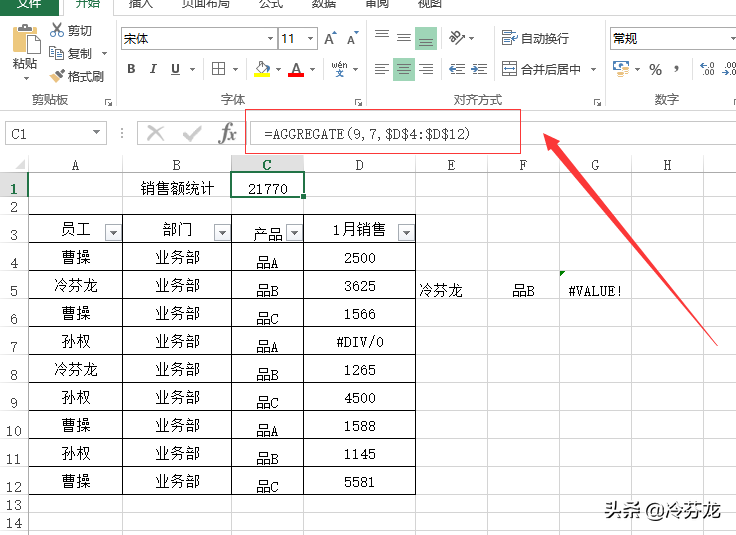
Task: Open Paste options dropdown arrow
Action: [26, 78]
